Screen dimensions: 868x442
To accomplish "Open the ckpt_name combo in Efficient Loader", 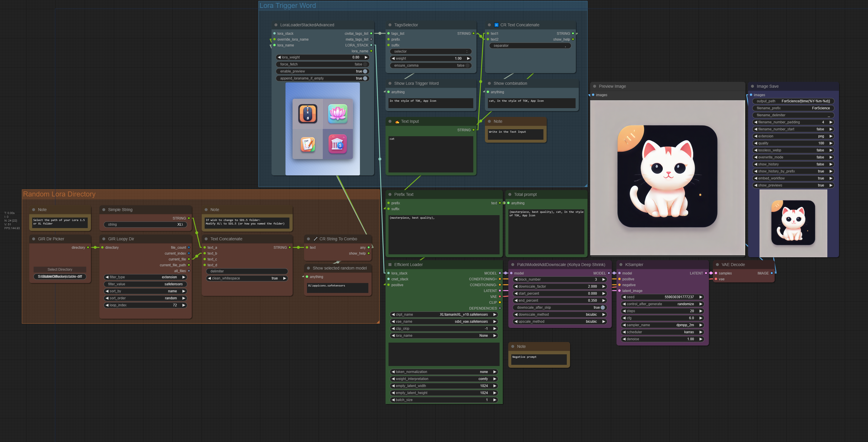I will pos(444,315).
